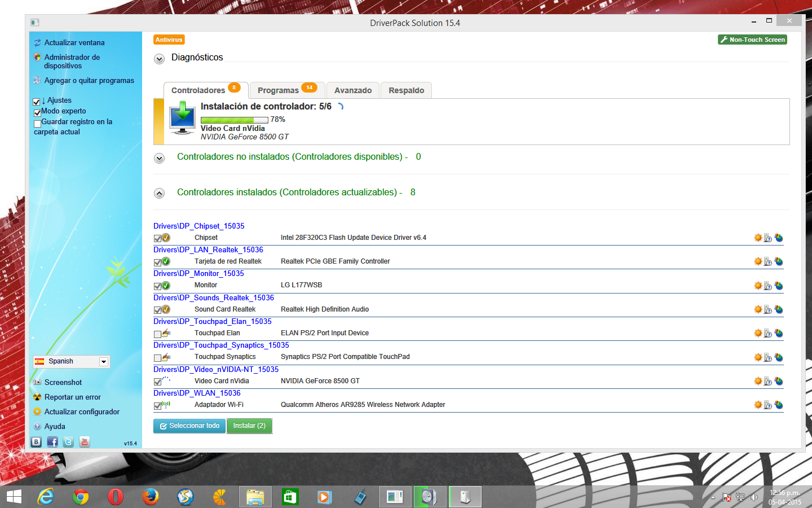812x508 pixels.
Task: Open Drivers\DP_Chipset_15035 link
Action: tap(198, 226)
